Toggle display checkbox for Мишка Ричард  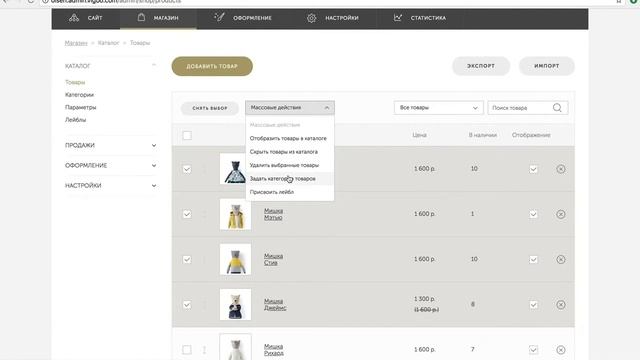click(x=533, y=349)
